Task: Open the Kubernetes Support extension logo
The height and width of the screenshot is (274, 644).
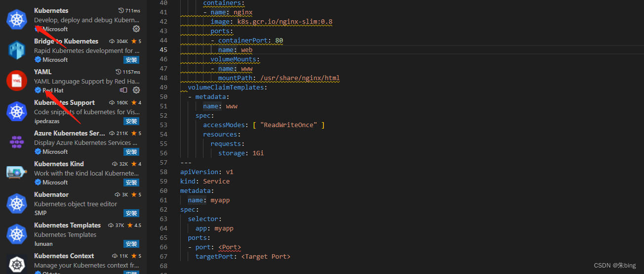Action: (x=17, y=111)
